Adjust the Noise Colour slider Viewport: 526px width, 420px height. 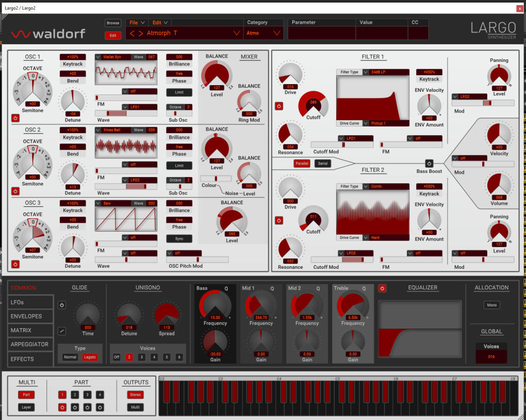pos(216,179)
